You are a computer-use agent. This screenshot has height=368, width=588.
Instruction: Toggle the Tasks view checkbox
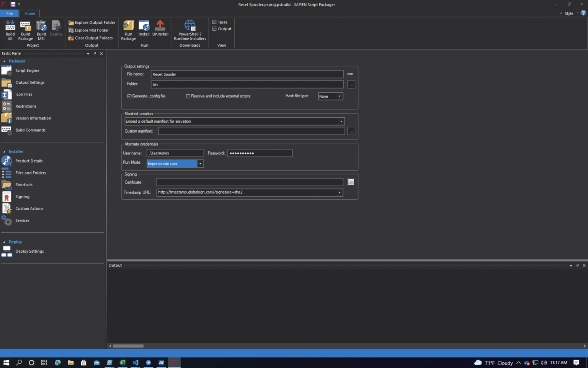(x=214, y=22)
